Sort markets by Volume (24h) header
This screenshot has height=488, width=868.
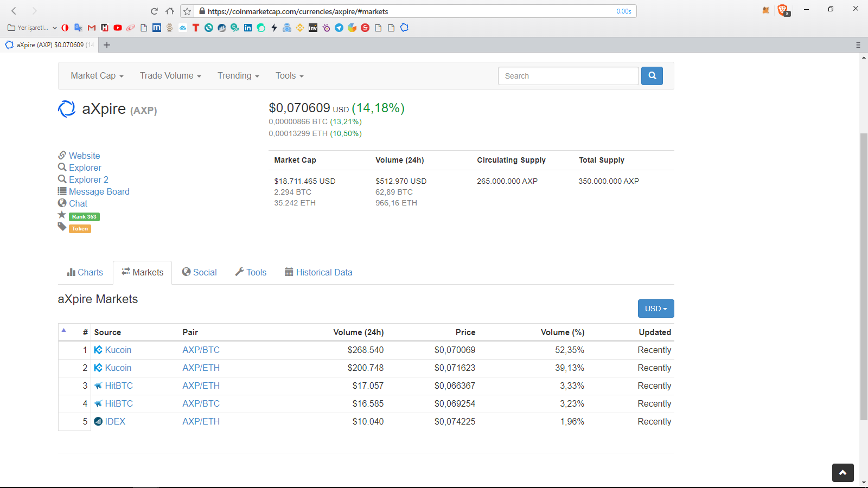point(359,332)
